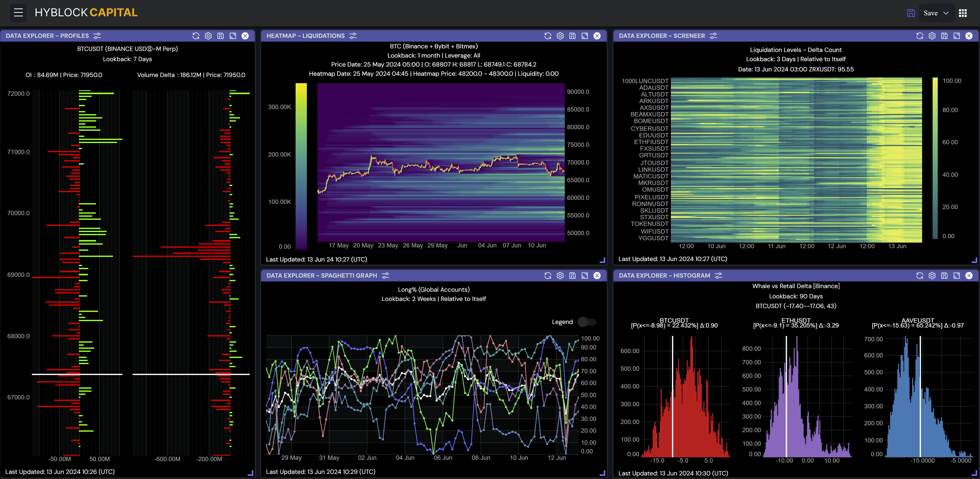Refresh the Data Explorer Profiles panel
This screenshot has width=980, height=479.
tap(196, 36)
